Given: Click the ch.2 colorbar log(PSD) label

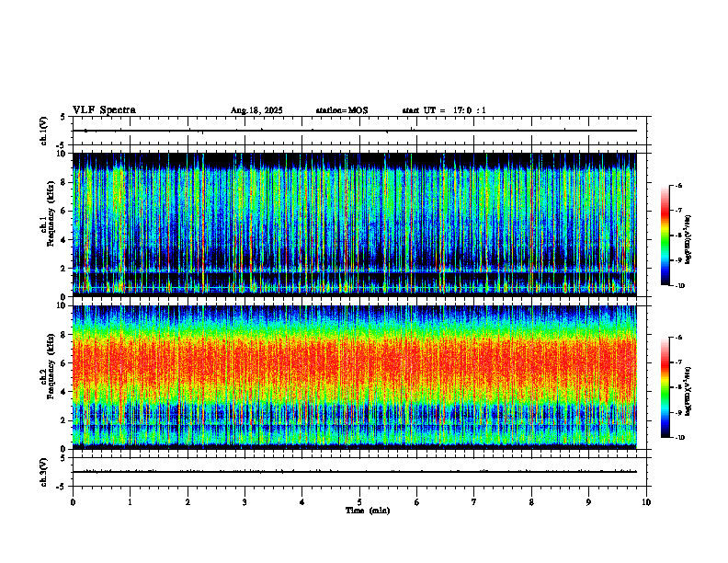Looking at the screenshot, I should click(x=688, y=392).
